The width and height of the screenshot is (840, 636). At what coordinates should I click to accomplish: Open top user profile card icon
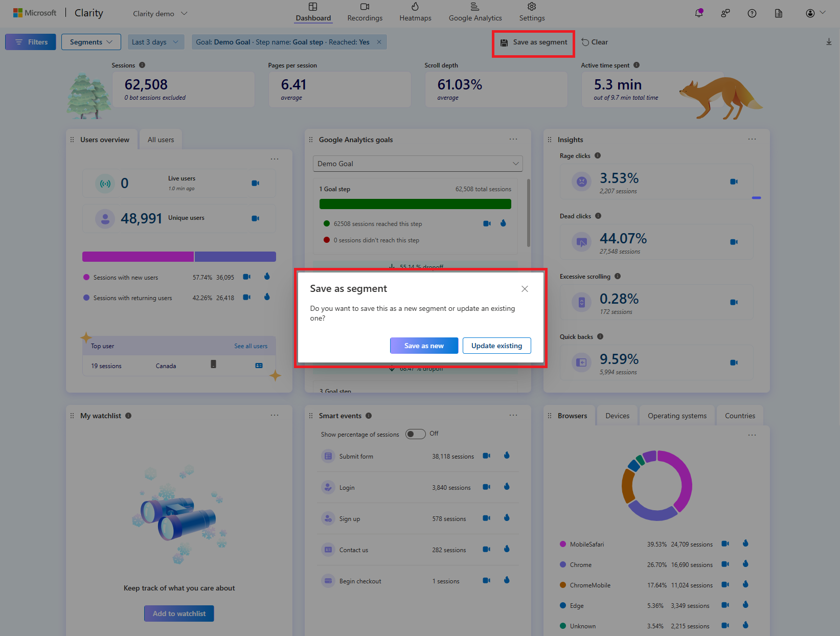259,366
